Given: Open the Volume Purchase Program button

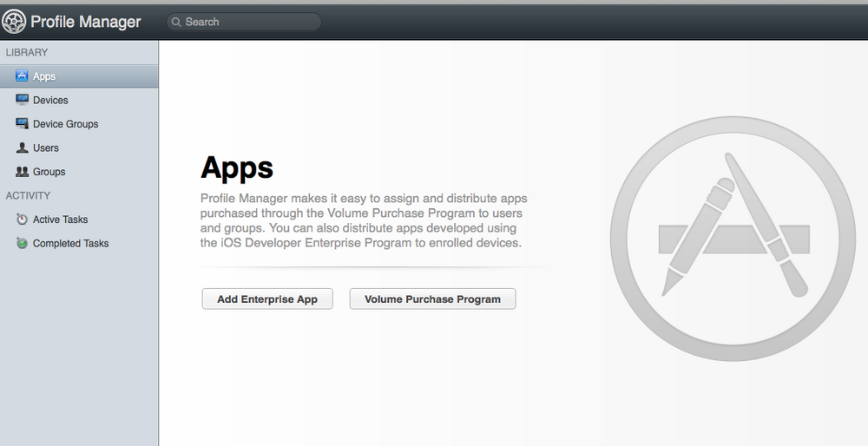Looking at the screenshot, I should (432, 298).
